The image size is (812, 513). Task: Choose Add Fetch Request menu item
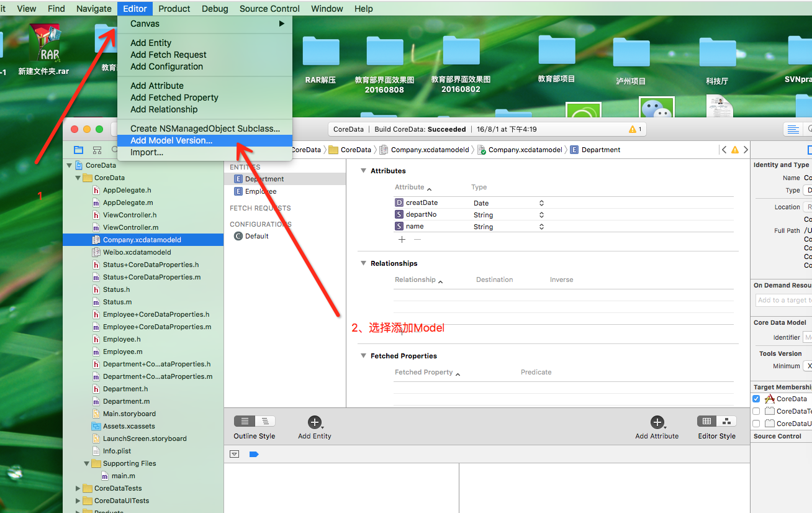[x=205, y=55]
